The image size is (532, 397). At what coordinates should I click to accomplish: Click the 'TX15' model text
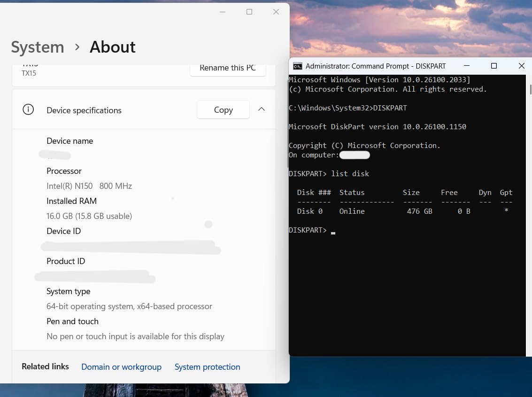[29, 73]
